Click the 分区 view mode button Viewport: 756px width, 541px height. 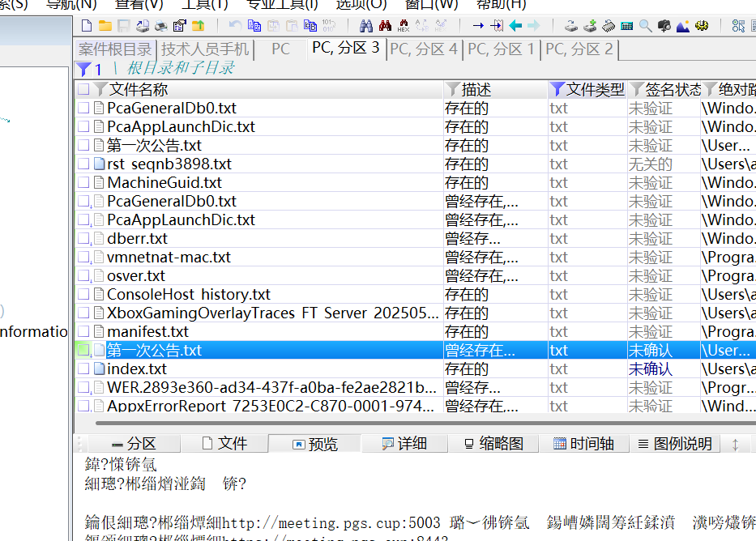(135, 444)
